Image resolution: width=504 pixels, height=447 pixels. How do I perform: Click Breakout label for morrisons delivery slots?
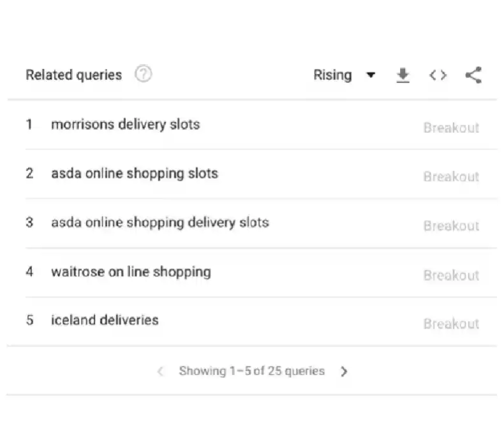[x=451, y=128]
